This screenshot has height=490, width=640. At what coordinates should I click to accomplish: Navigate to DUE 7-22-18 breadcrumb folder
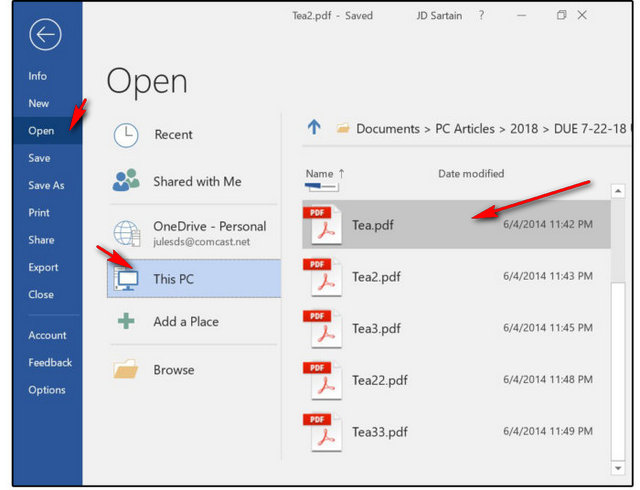click(x=590, y=129)
